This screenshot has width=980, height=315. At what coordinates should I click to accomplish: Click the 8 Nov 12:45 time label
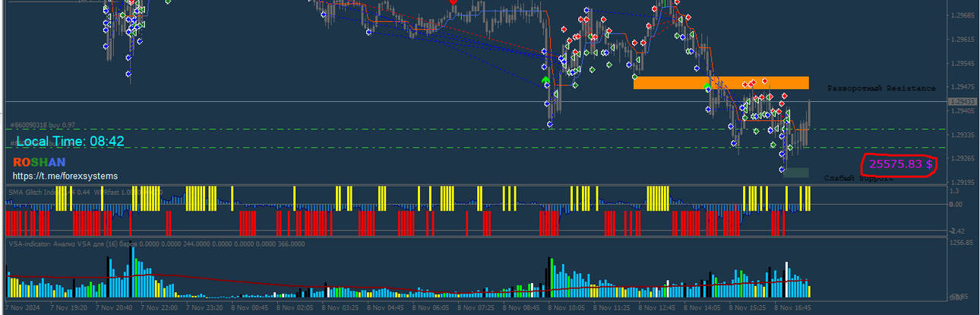click(x=658, y=309)
